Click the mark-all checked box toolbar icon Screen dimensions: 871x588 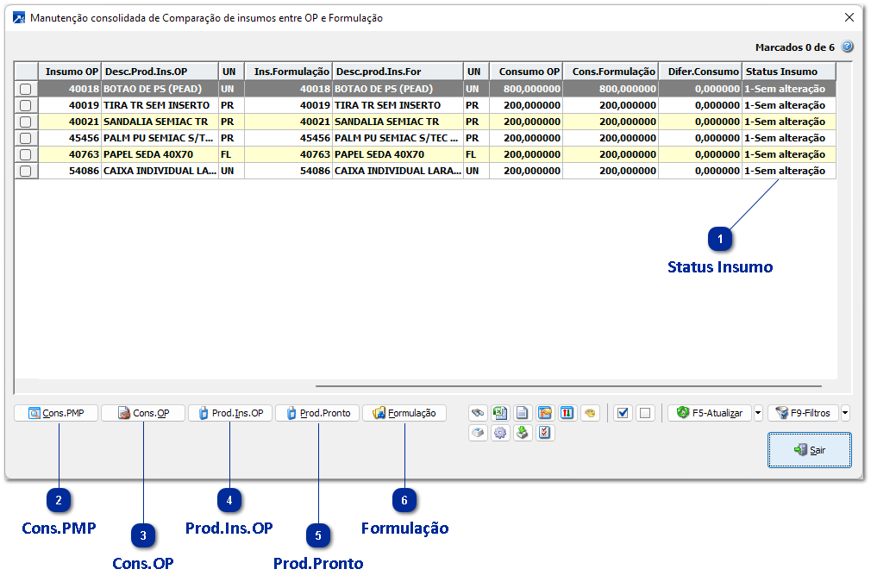[x=623, y=413]
